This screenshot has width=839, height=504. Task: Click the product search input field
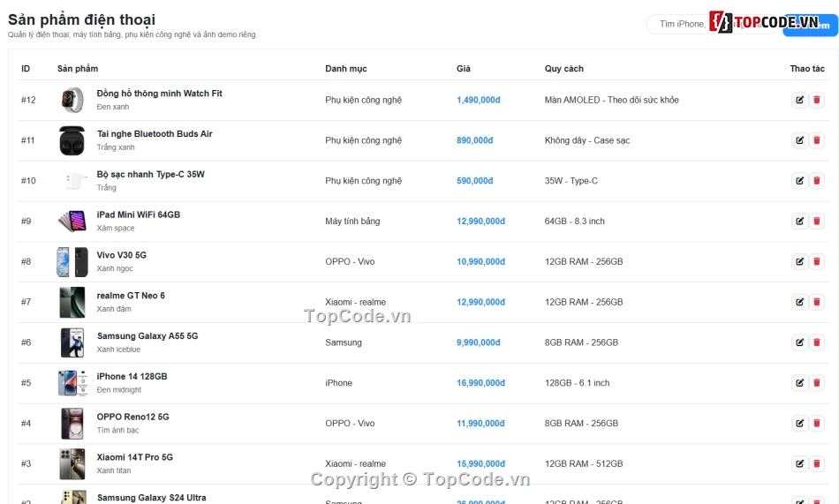coord(712,24)
